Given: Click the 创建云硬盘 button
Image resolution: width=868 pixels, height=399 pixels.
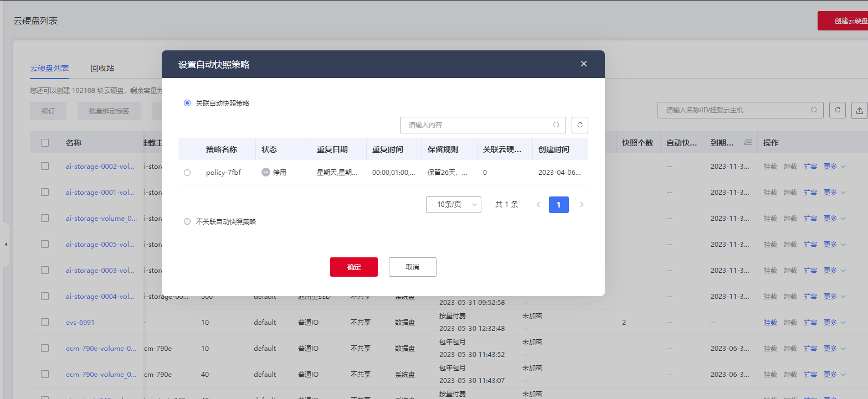Looking at the screenshot, I should tap(843, 20).
